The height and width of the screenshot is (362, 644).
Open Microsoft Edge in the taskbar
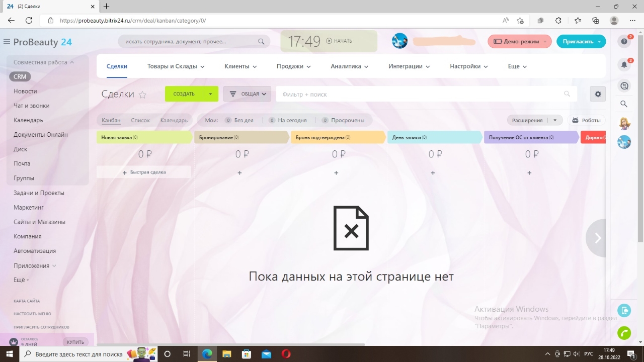click(x=207, y=354)
